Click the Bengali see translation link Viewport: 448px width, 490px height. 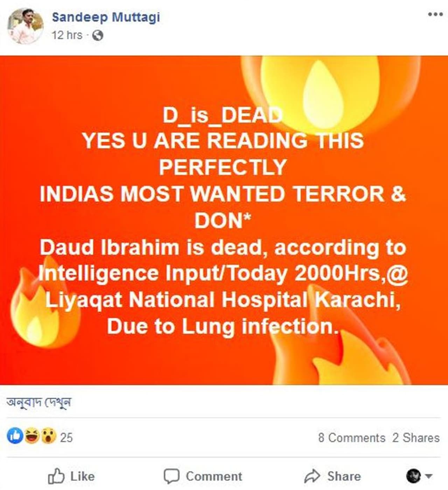39,402
